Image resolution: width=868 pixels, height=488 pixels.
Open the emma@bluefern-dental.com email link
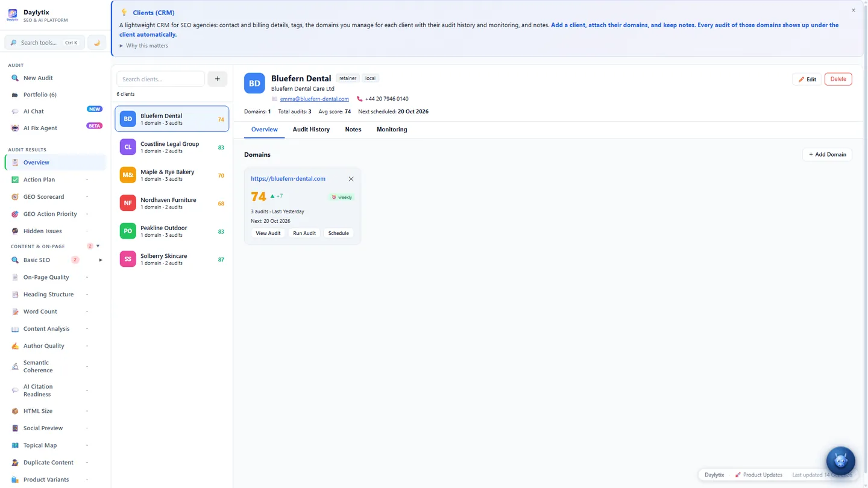(x=315, y=99)
